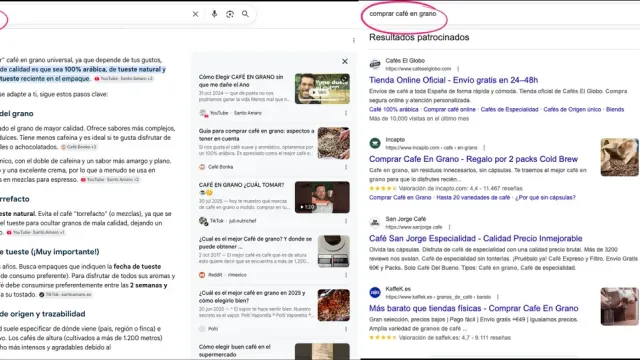Open the AI overview three-dot options menu
640x360 pixels.
[x=353, y=40]
